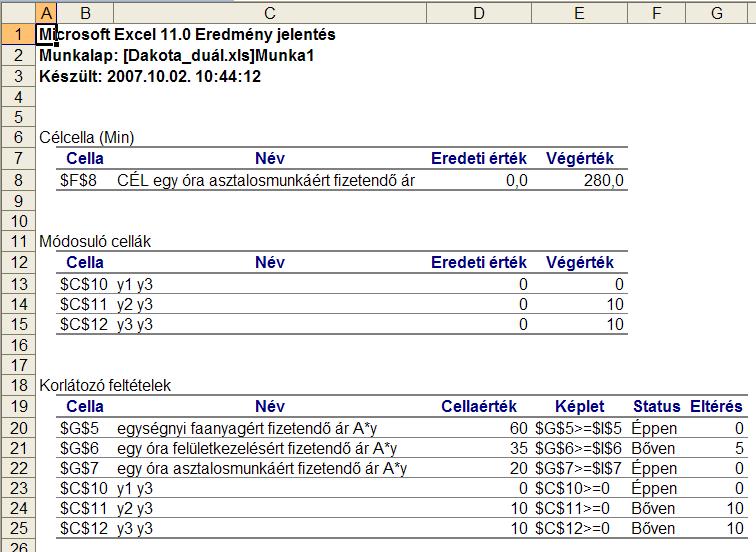Select column F header
The width and height of the screenshot is (756, 552).
coord(657,13)
